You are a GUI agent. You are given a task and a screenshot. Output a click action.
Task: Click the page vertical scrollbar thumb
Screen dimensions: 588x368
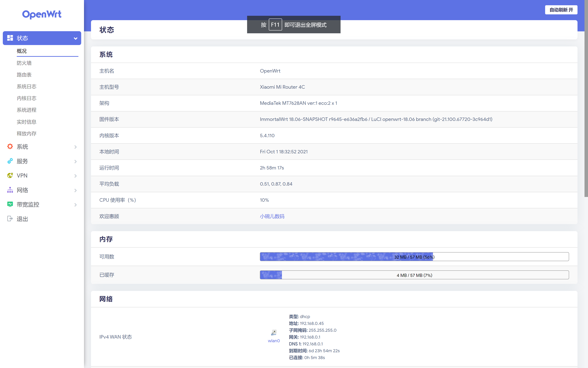click(x=586, y=98)
